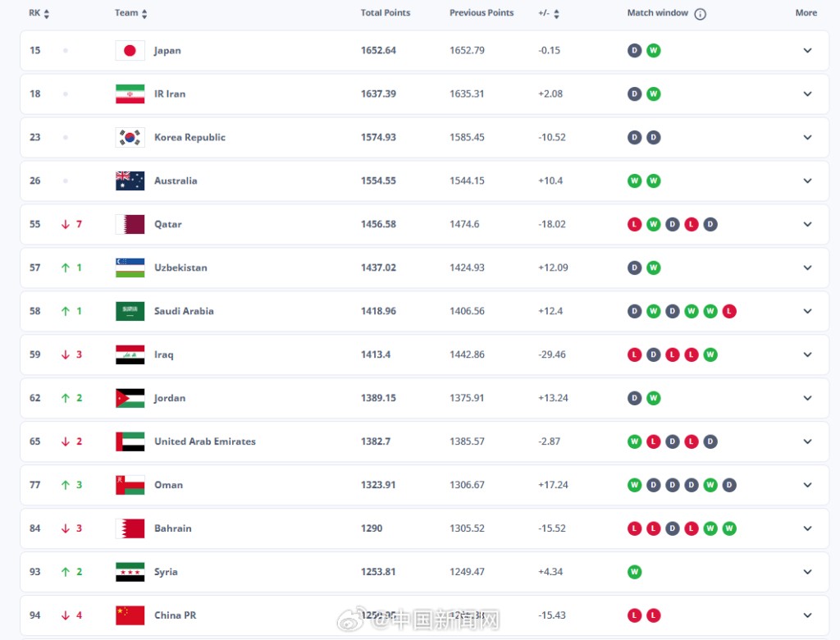The height and width of the screenshot is (640, 840).
Task: Expand the Oman row details
Action: pyautogui.click(x=807, y=486)
